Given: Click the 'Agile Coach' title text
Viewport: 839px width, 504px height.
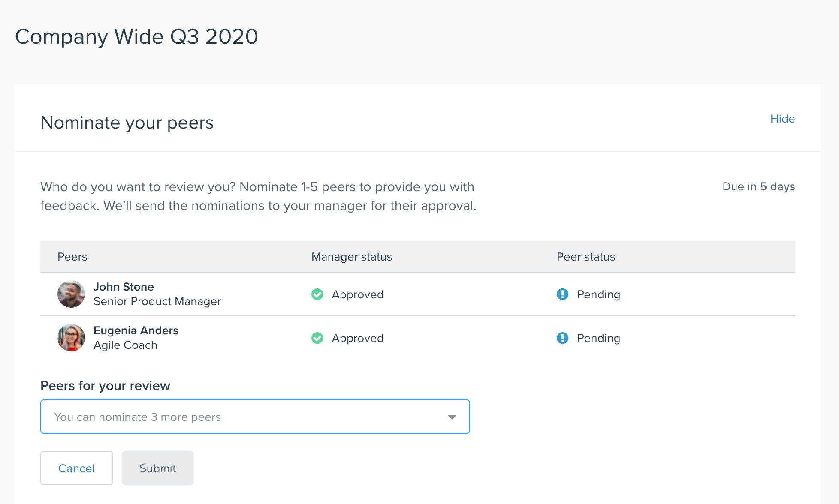Looking at the screenshot, I should 125,345.
